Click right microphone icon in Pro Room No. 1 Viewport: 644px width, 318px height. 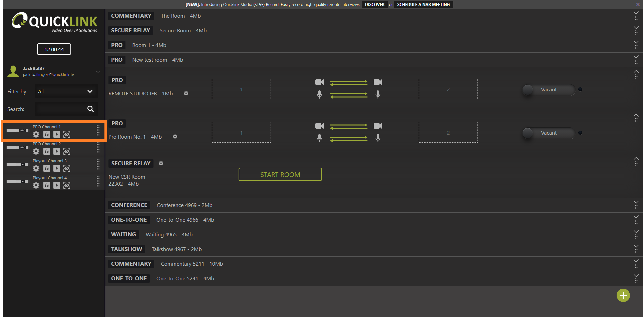[x=378, y=138]
